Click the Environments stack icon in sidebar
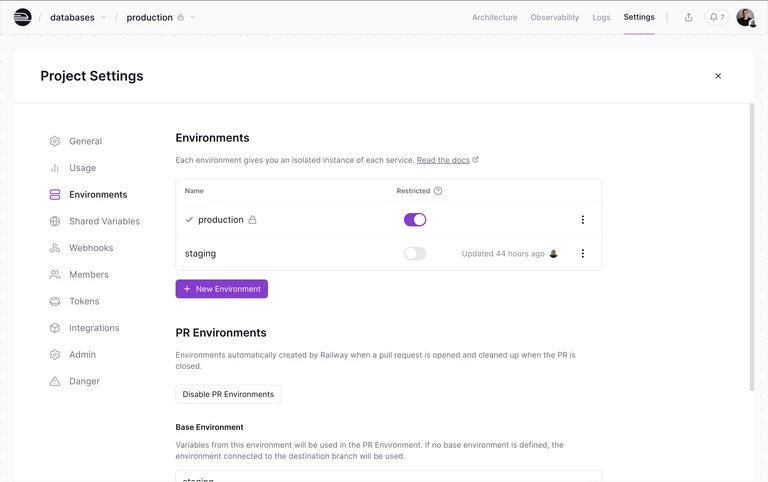 pyautogui.click(x=55, y=194)
